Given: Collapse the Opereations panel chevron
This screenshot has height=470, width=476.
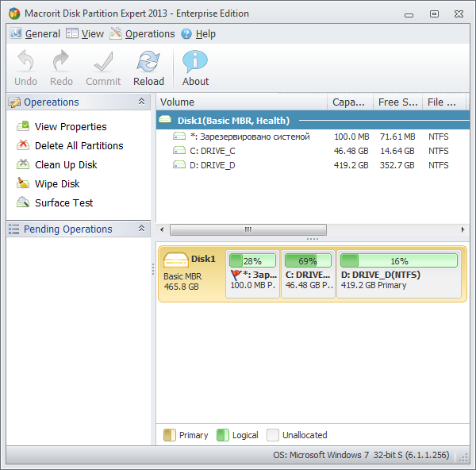Looking at the screenshot, I should 141,102.
